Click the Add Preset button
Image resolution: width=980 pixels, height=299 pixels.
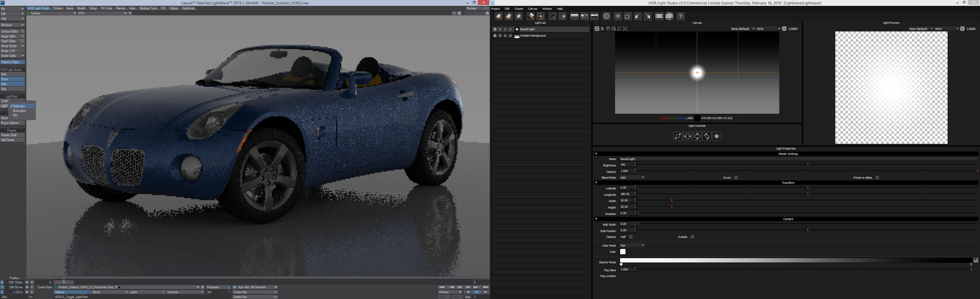[x=13, y=140]
